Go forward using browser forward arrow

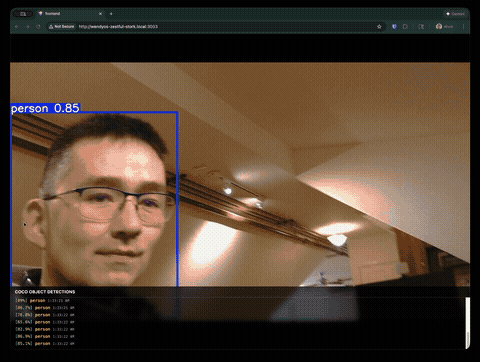27,26
